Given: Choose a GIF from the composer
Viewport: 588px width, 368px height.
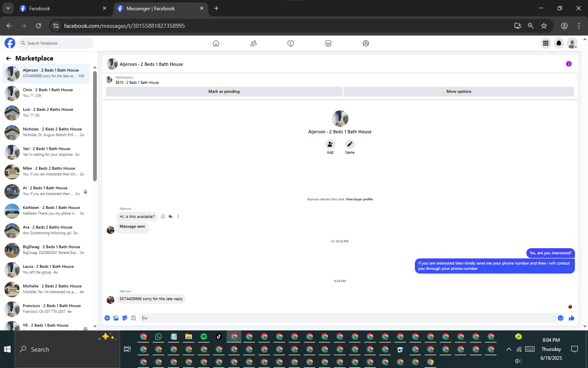Looking at the screenshot, I should [134, 318].
